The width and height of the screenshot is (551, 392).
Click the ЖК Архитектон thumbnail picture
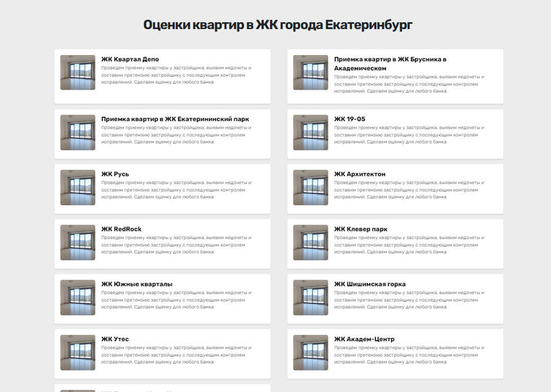[x=311, y=187]
